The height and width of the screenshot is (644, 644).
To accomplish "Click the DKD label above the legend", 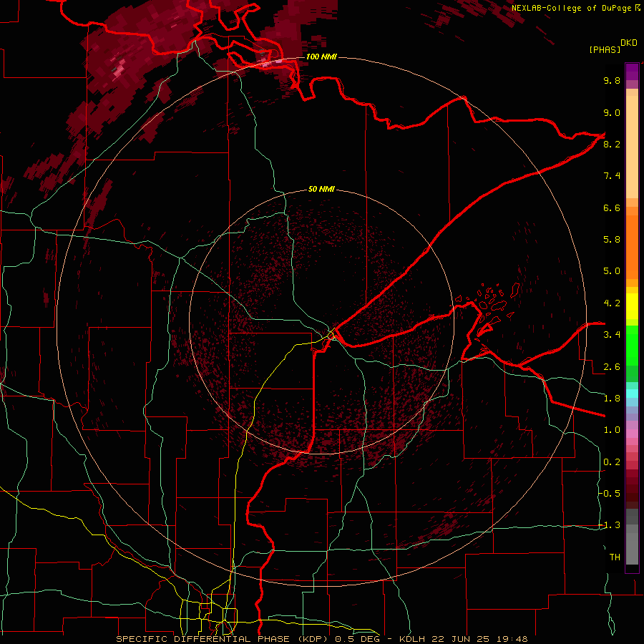I will tap(629, 43).
